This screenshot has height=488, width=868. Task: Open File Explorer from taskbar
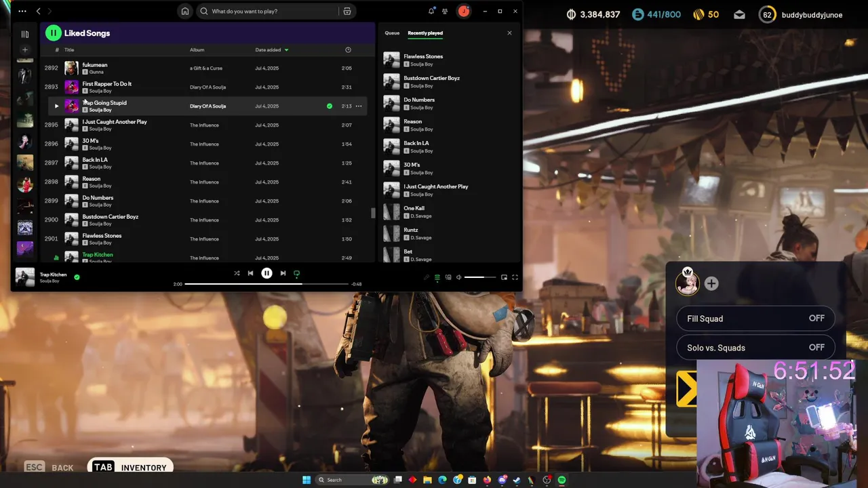point(427,480)
